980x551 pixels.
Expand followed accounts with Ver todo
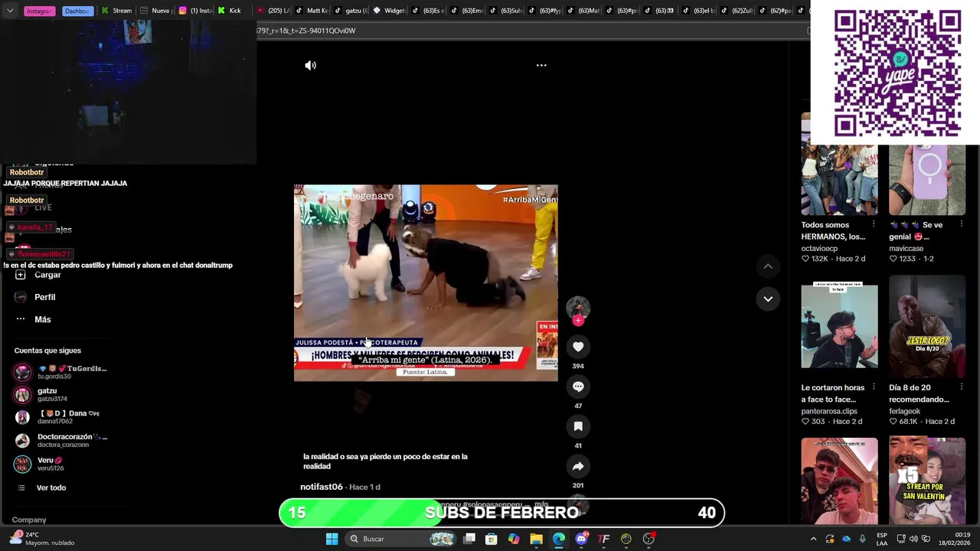(x=42, y=487)
